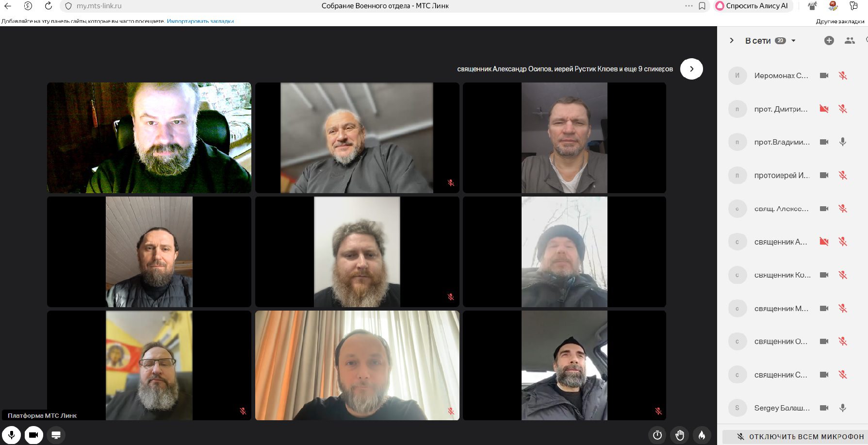The height and width of the screenshot is (445, 868).
Task: Open the participants group icon
Action: pos(850,41)
